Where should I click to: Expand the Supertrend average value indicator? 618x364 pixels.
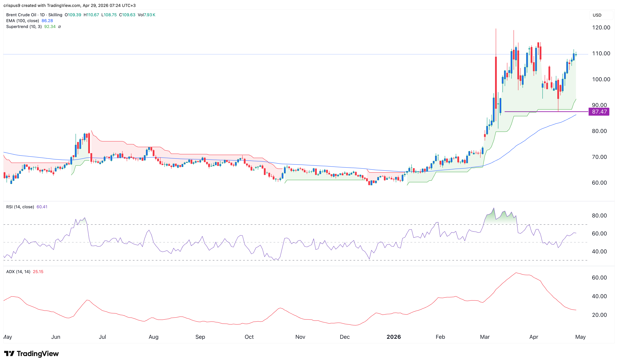tap(60, 27)
